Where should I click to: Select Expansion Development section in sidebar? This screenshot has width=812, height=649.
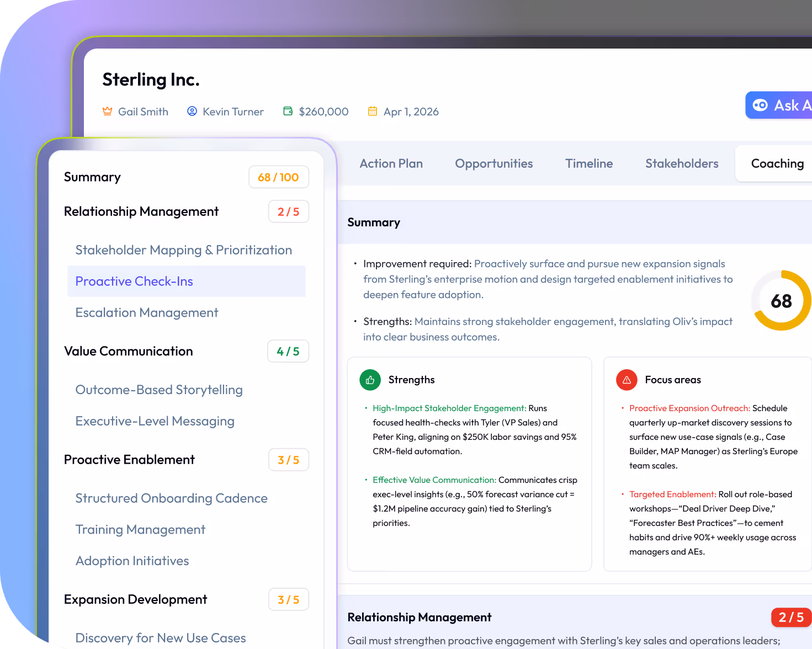point(136,599)
